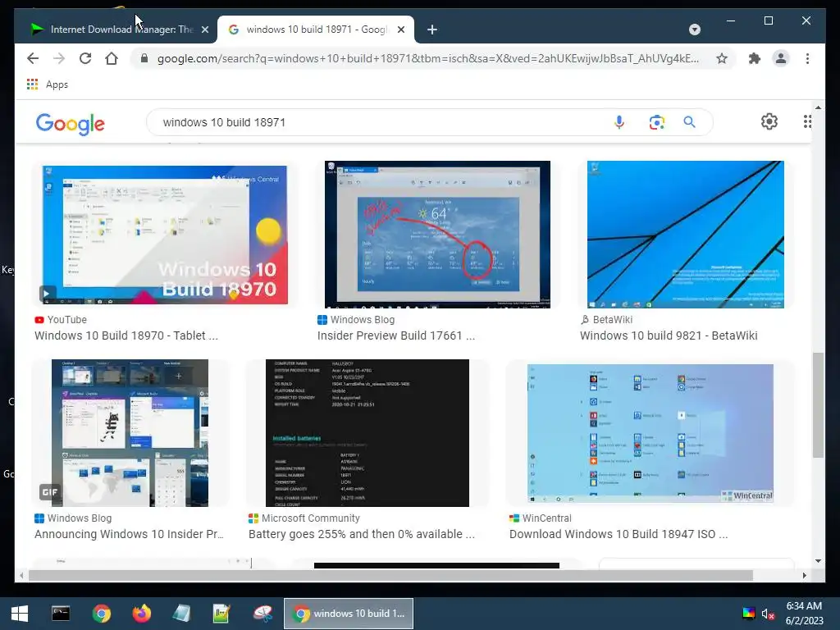Open the taskbar clock and date

pos(804,614)
